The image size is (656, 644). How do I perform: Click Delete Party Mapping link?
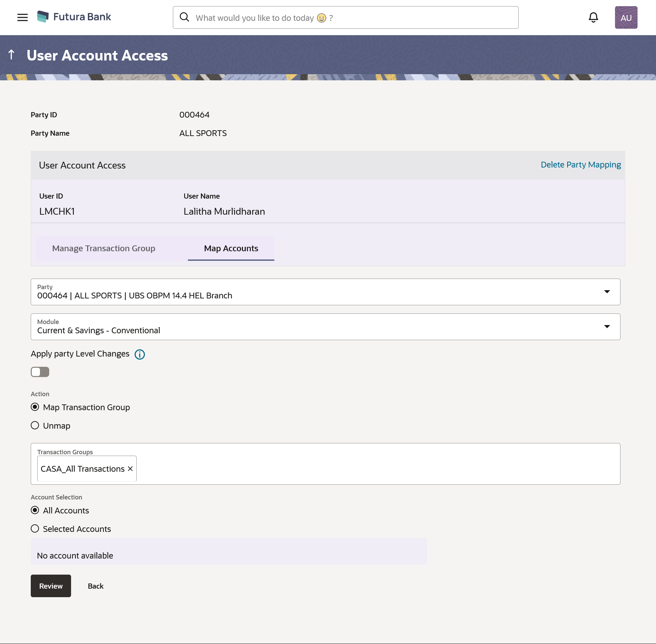[x=580, y=165]
